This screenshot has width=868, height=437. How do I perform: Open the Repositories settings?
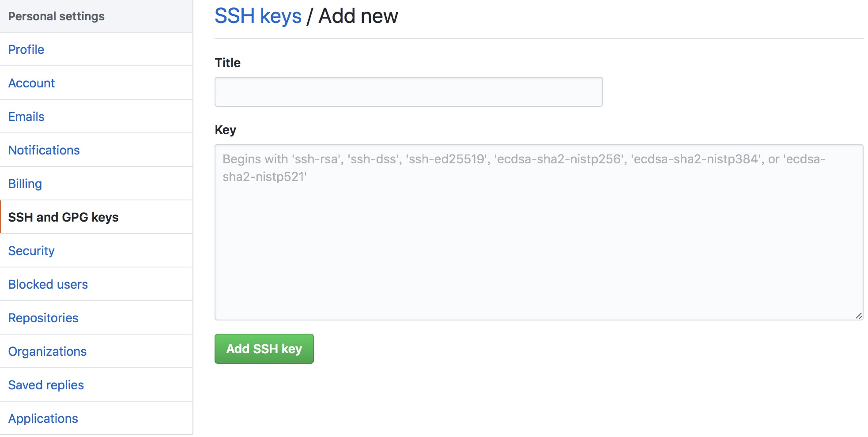pyautogui.click(x=43, y=318)
